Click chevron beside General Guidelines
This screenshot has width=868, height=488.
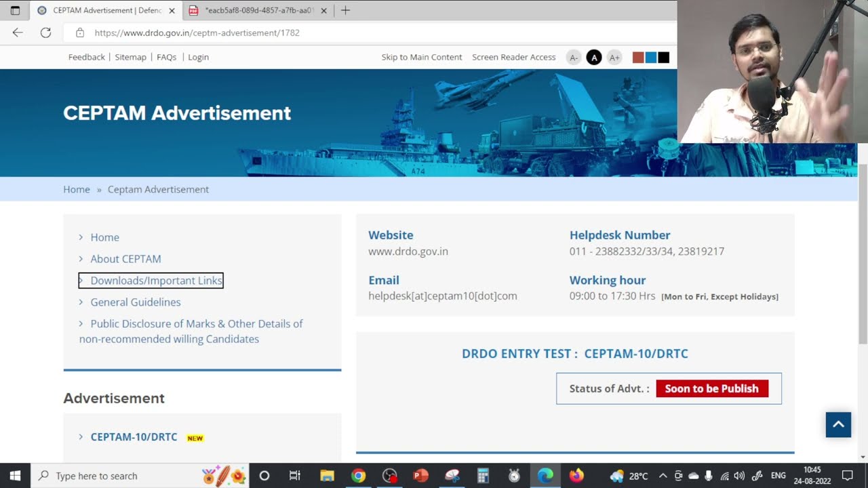pyautogui.click(x=81, y=302)
